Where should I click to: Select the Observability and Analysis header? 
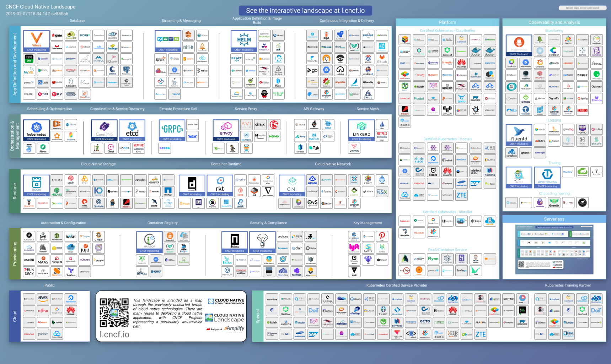tap(554, 22)
